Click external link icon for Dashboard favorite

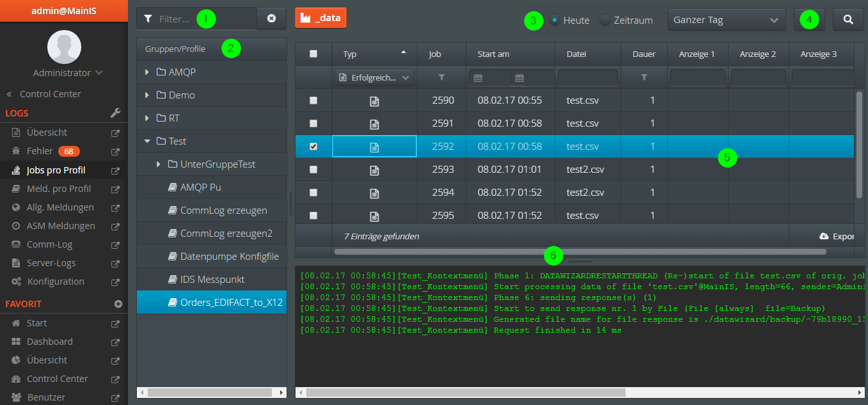[115, 342]
